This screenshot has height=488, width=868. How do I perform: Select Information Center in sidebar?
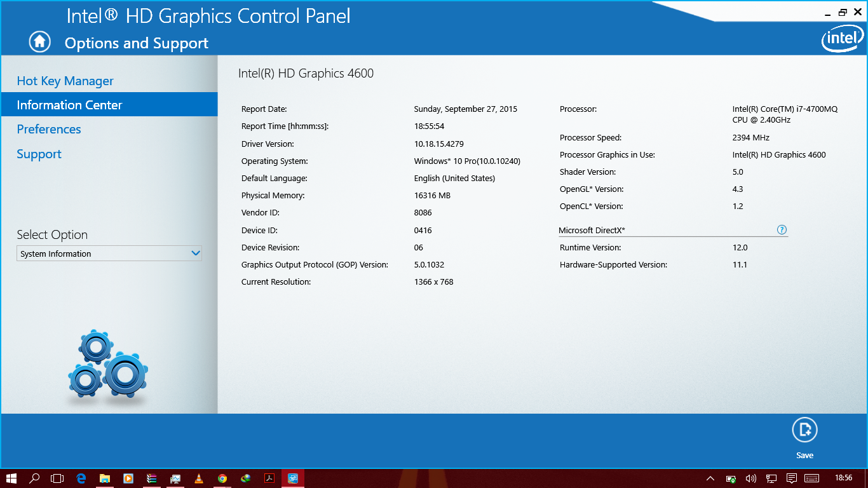point(69,105)
